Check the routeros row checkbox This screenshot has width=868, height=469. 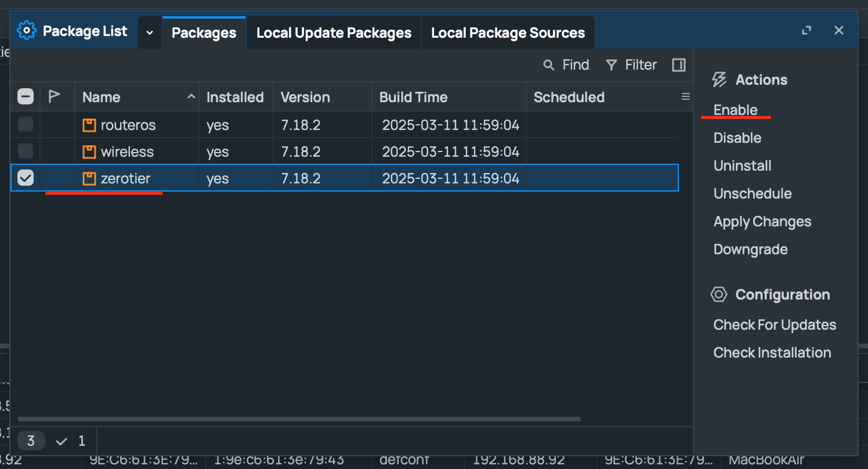tap(26, 125)
